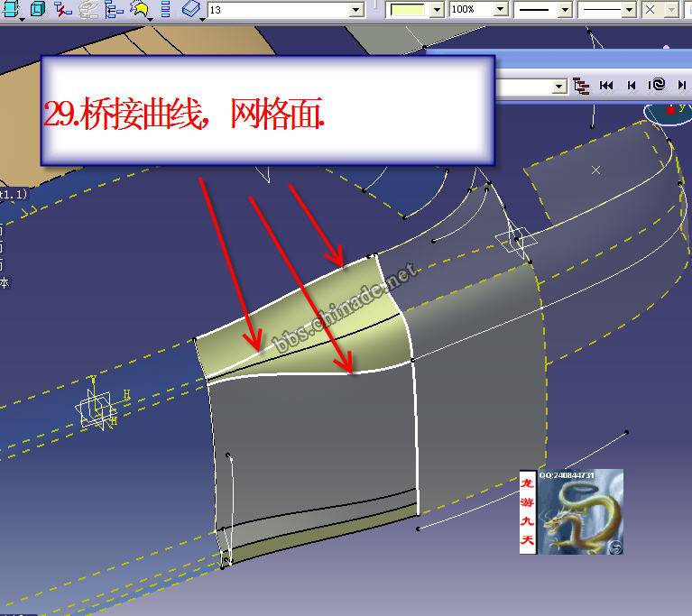The height and width of the screenshot is (616, 692).
Task: Open the line thickness dropdown arrow
Action: coord(565,10)
